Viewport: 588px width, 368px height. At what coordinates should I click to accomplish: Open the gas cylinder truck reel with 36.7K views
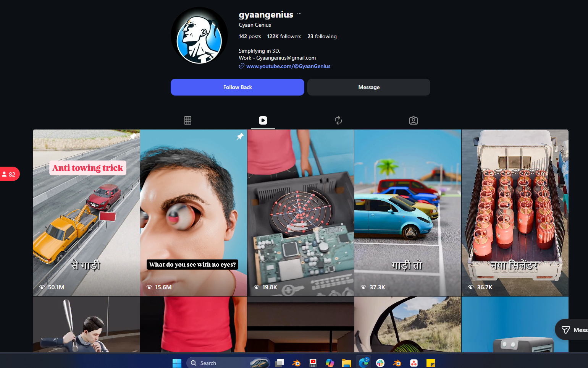515,213
